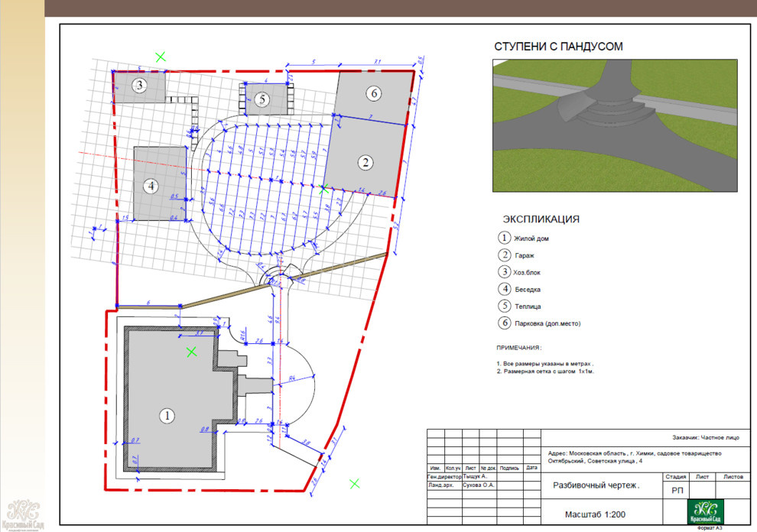Click legend circle number 2 under ЭКСПЛИКАЦИЯ
Screen dimensions: 757x532
[504, 255]
